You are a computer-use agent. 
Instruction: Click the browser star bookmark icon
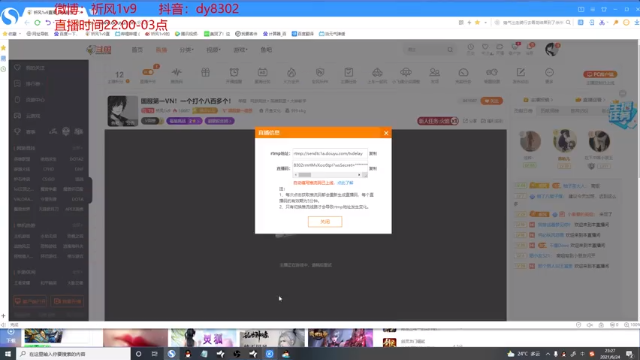(x=477, y=22)
